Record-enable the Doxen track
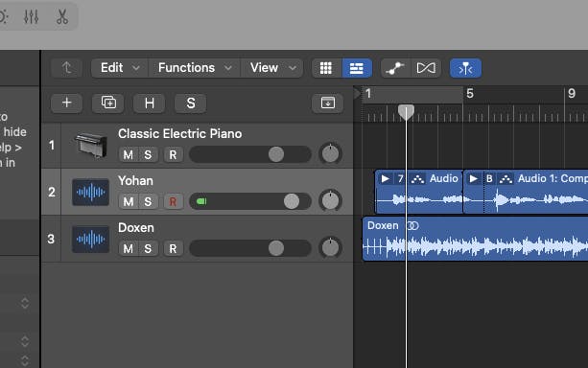This screenshot has height=368, width=588. (173, 248)
